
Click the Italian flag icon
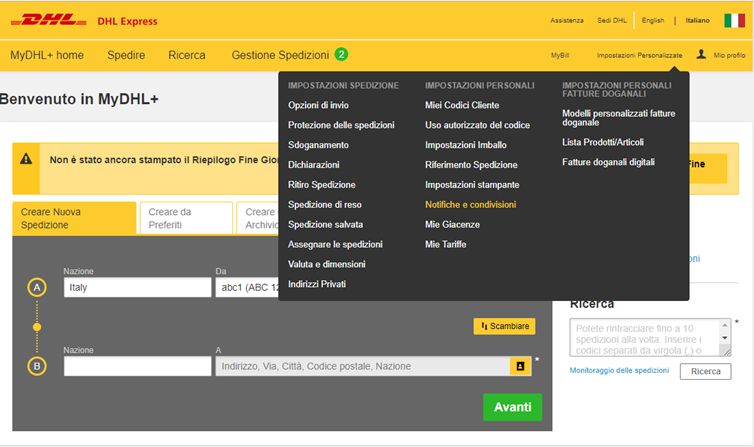point(734,20)
